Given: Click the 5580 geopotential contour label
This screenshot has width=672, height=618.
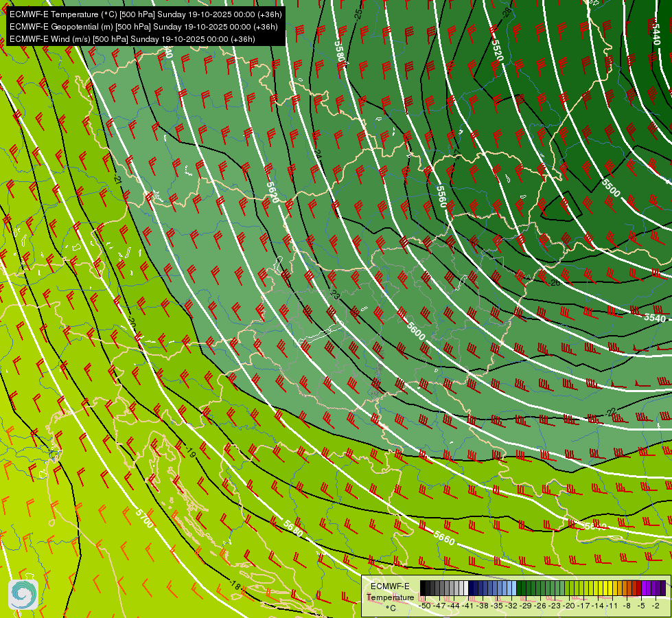Looking at the screenshot, I should pos(339,52).
